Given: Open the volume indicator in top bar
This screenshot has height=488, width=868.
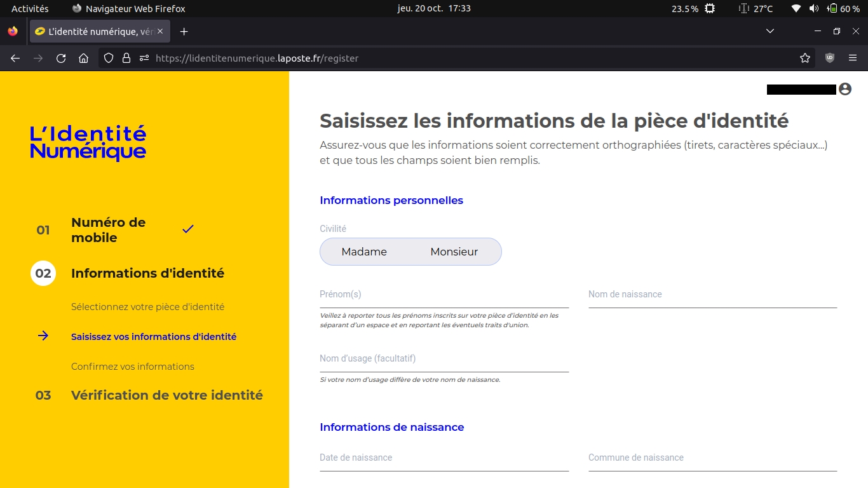Looking at the screenshot, I should [814, 9].
